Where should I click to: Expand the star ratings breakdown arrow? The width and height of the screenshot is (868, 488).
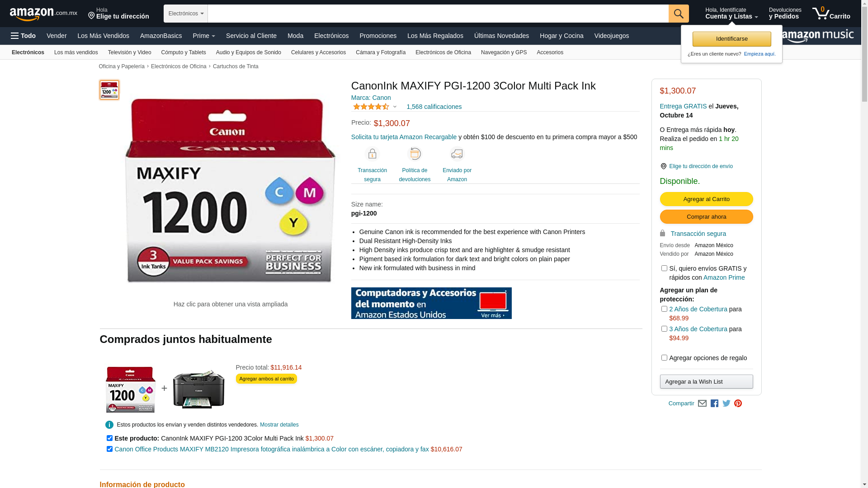point(395,107)
